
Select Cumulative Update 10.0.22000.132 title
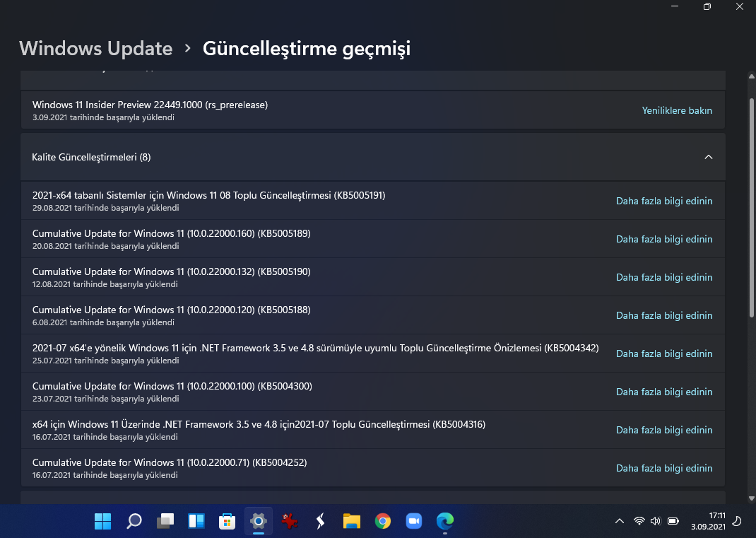pyautogui.click(x=171, y=271)
